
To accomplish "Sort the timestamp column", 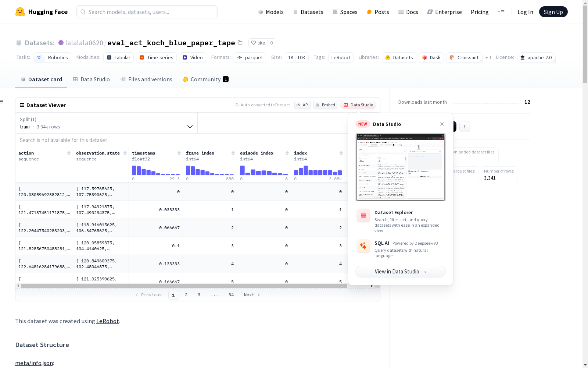I will coord(179,153).
